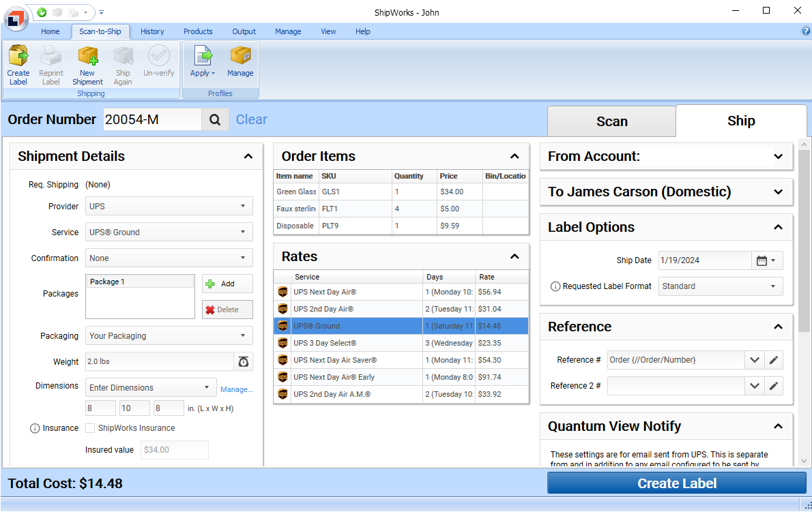The height and width of the screenshot is (512, 812).
Task: Open the Enter Dimensions dropdown
Action: [151, 387]
